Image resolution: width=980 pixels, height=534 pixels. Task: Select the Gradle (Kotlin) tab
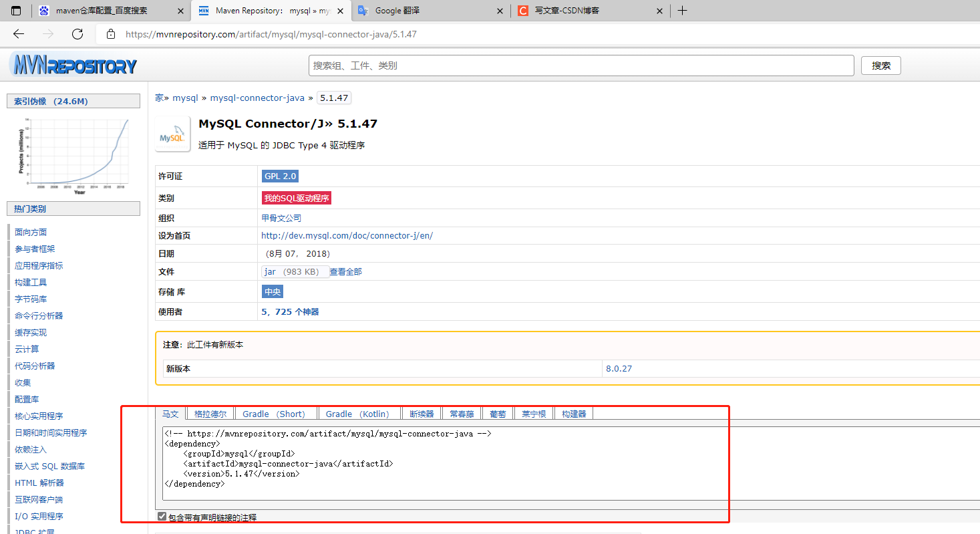pyautogui.click(x=361, y=414)
